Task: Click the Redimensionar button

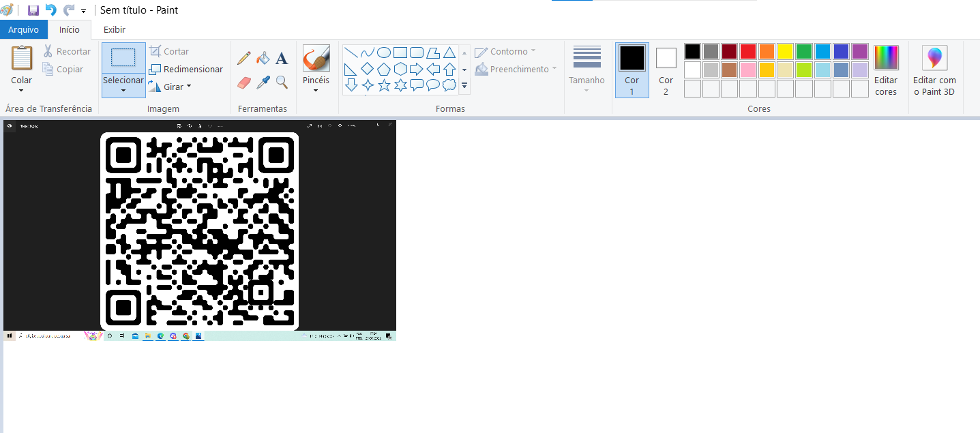Action: pyautogui.click(x=186, y=69)
